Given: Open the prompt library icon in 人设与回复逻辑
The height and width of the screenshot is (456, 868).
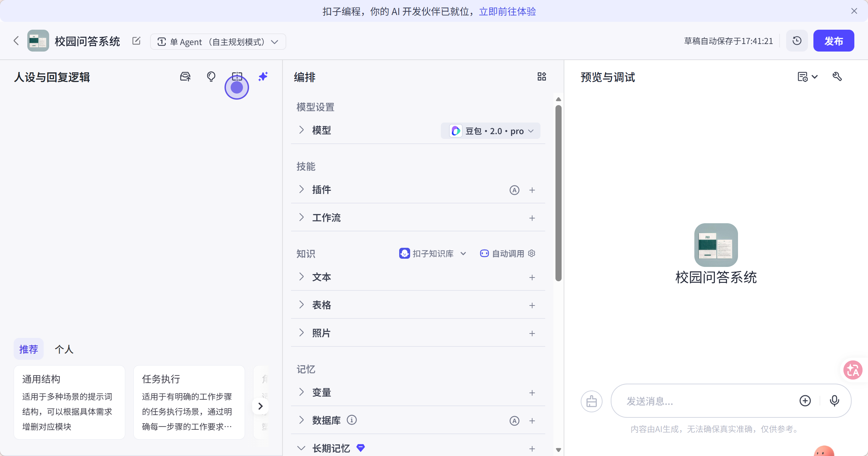Looking at the screenshot, I should tap(185, 76).
